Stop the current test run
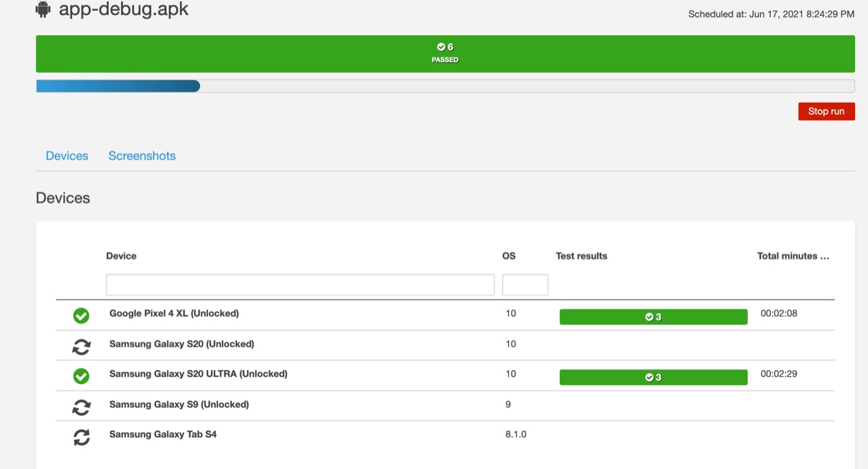This screenshot has width=868, height=469. pos(826,112)
